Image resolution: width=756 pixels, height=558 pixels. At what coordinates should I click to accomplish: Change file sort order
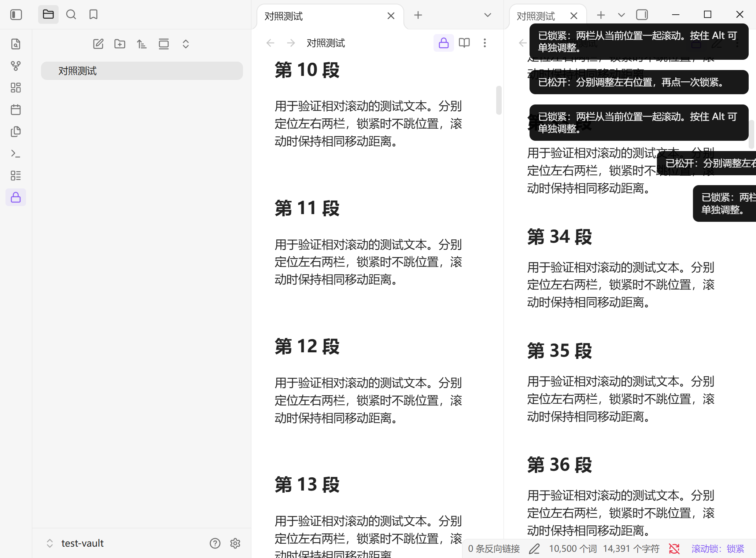click(142, 44)
